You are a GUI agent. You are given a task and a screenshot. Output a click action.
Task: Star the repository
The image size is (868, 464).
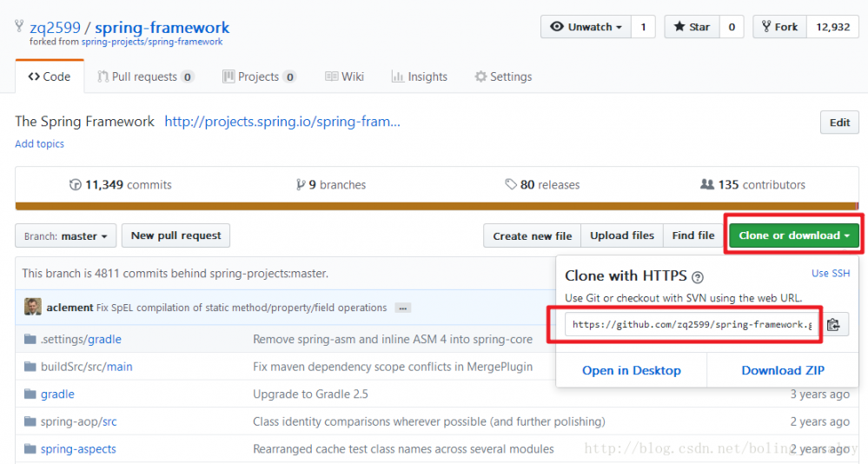tap(692, 27)
